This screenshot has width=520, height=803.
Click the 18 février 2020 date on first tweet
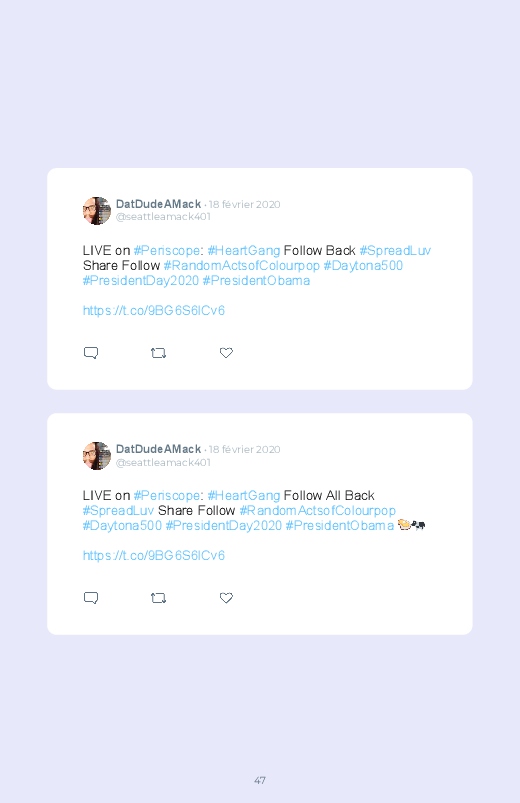(244, 204)
